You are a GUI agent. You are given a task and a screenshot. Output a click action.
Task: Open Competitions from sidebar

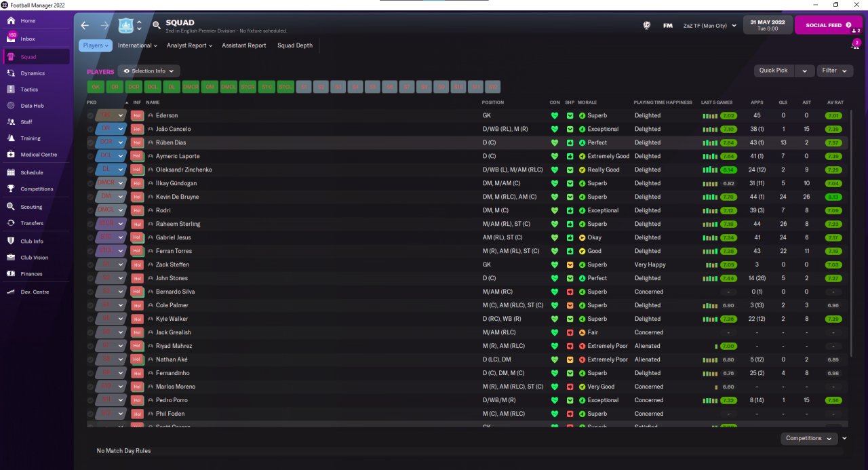point(35,189)
